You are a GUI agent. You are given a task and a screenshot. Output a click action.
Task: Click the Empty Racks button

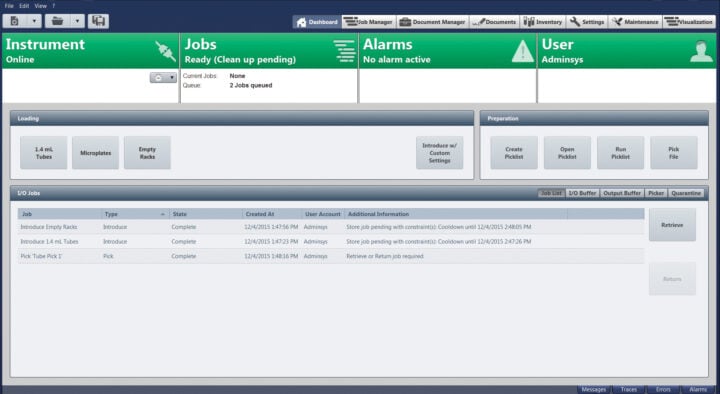pyautogui.click(x=147, y=153)
